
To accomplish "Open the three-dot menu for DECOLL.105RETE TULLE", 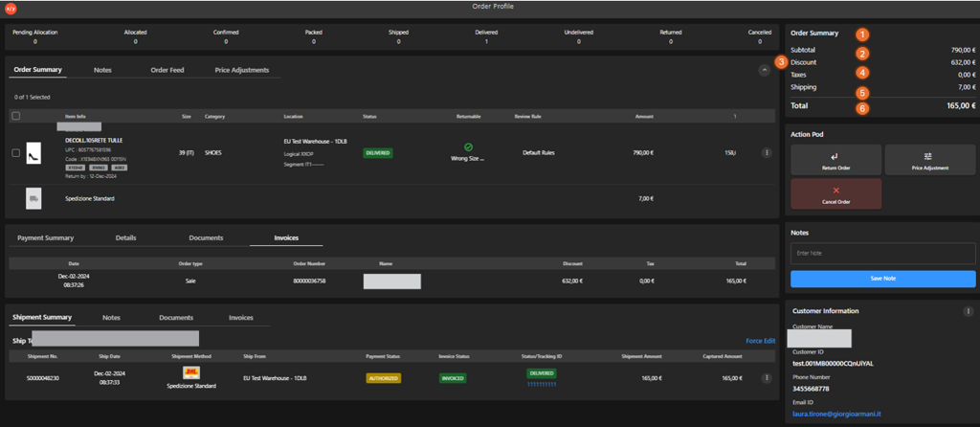I will point(767,152).
